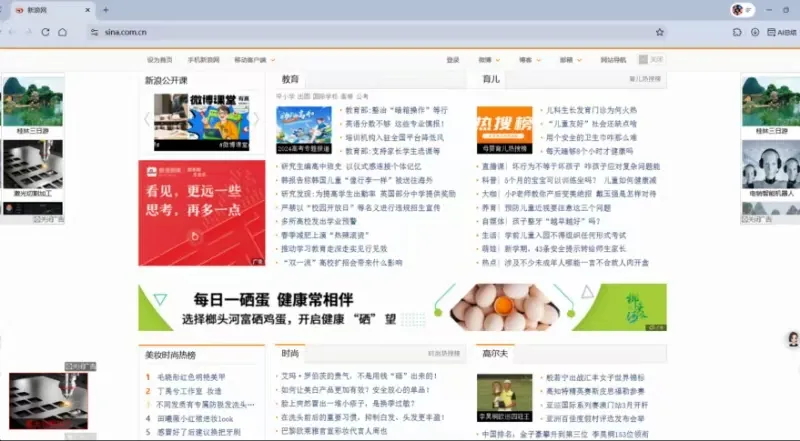Screen dimensions: 800x441
Task: Open the 美妆时尚热榜 heading
Action: point(170,355)
